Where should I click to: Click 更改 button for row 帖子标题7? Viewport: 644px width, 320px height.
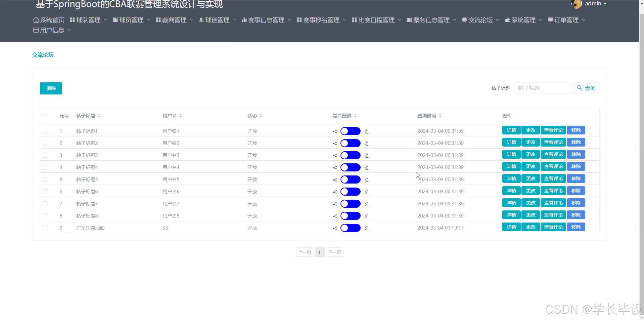tap(531, 203)
